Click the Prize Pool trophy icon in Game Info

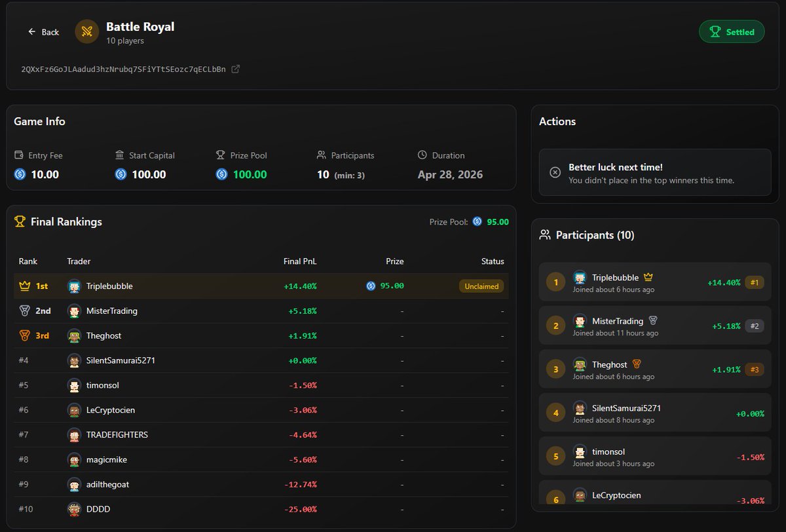point(221,155)
